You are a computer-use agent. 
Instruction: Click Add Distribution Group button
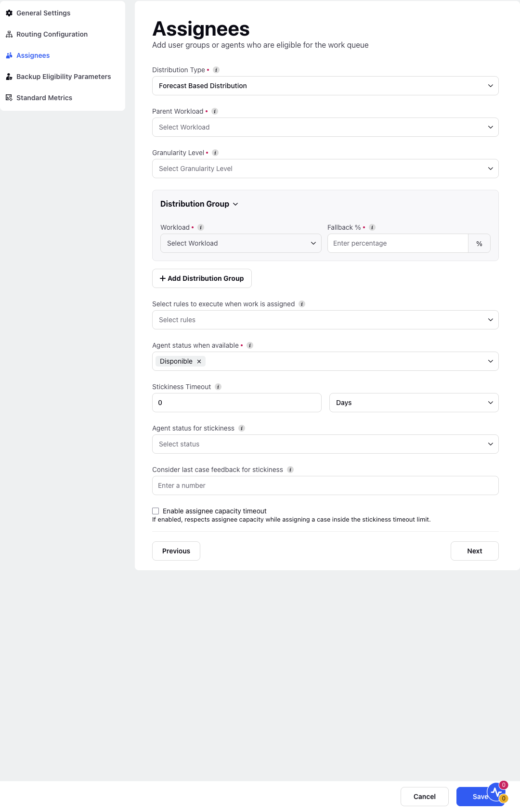click(202, 278)
